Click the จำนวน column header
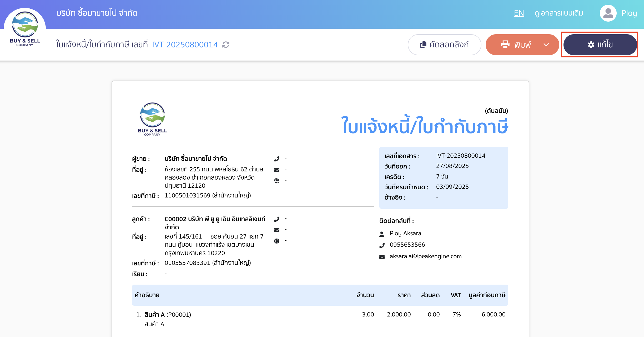 click(365, 295)
